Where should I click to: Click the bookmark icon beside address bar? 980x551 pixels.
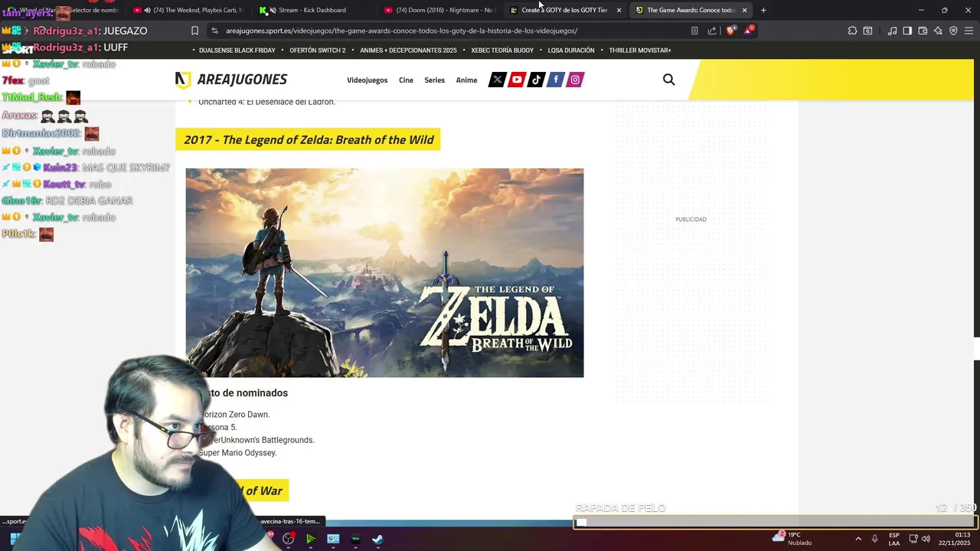click(x=194, y=31)
